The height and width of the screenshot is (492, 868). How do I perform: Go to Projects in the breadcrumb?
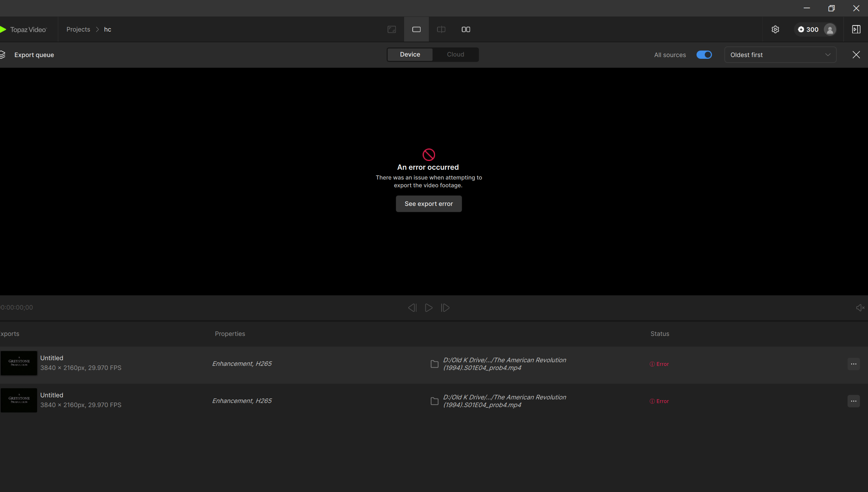click(x=78, y=30)
